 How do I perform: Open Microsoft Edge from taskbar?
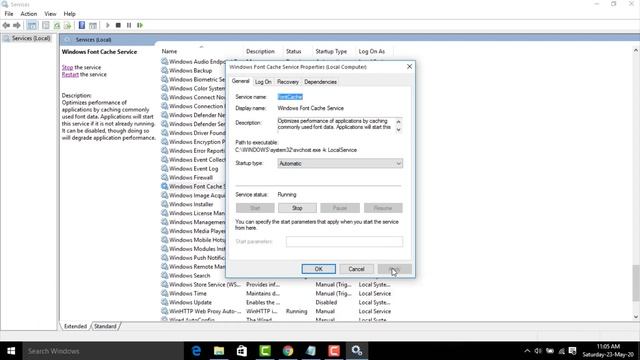point(196,351)
